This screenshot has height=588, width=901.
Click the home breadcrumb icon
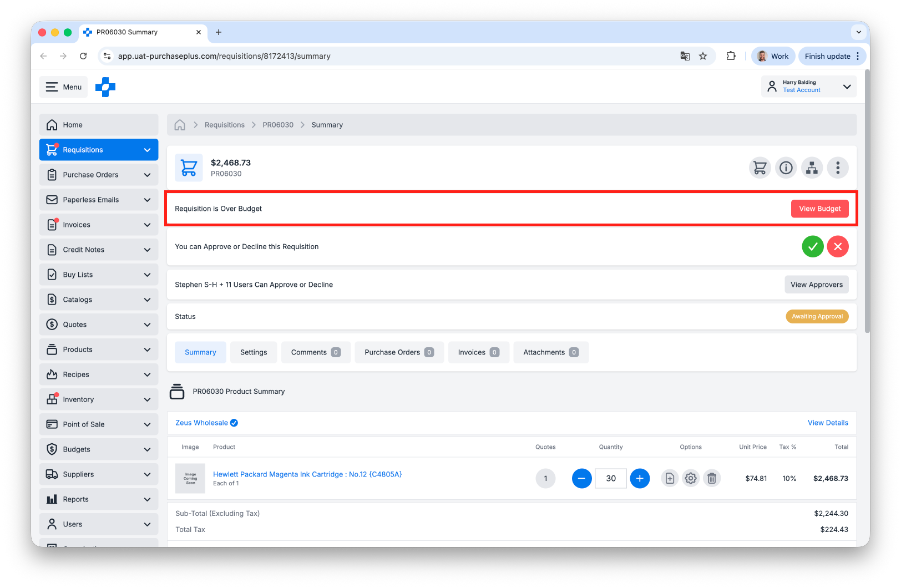[x=180, y=125]
